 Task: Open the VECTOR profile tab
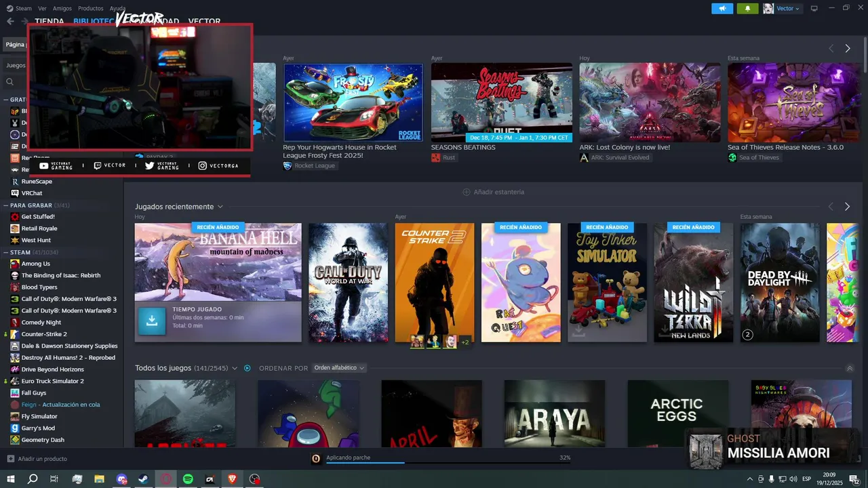click(x=204, y=22)
